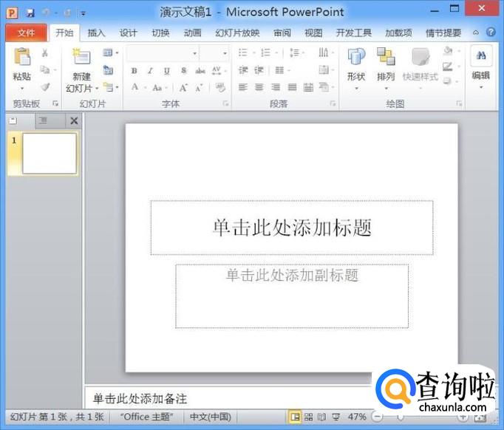The width and height of the screenshot is (504, 430).
Task: Click the Increase Font Size icon
Action: click(183, 88)
